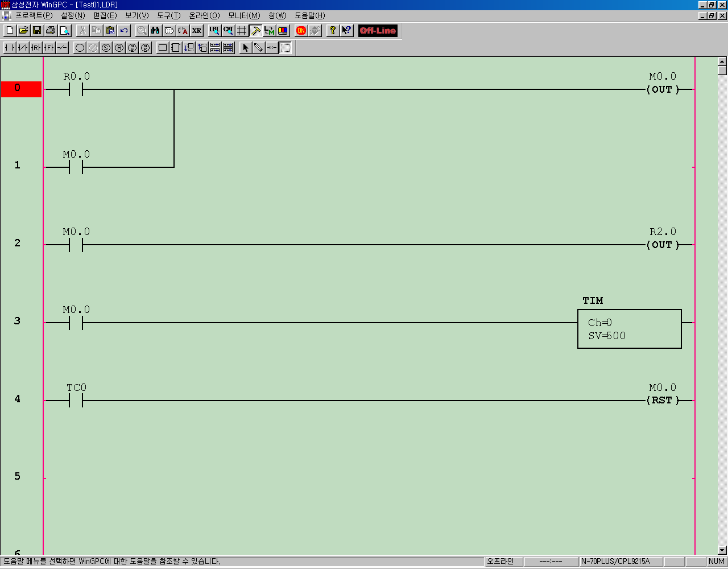Viewport: 728px width, 569px height.
Task: Insert a Set (S) coil
Action: [x=106, y=48]
